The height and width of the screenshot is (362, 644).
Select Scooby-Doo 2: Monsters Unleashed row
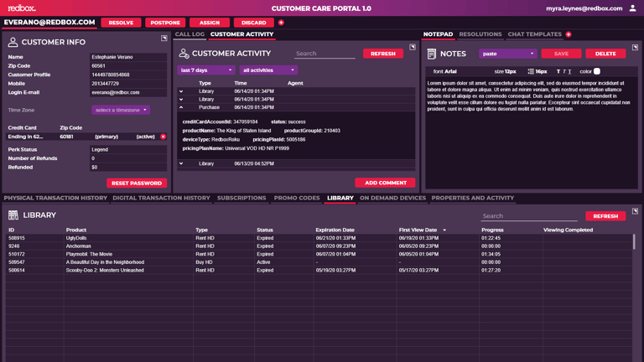click(319, 271)
